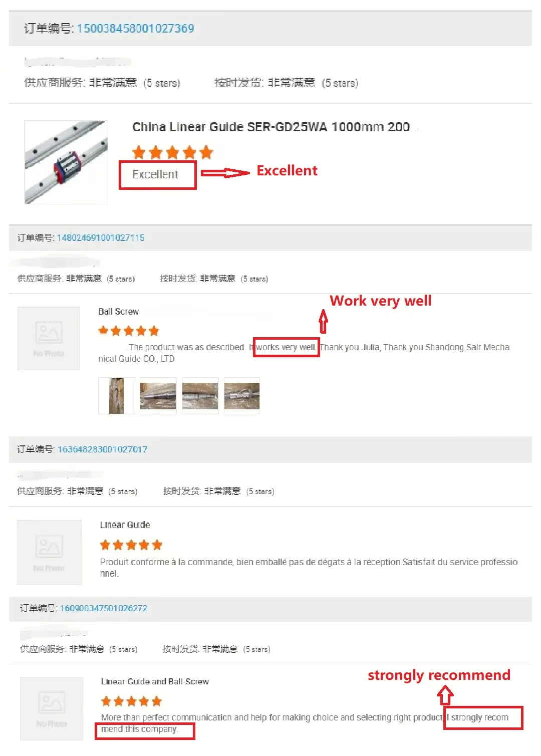Click No Photo placeholder beside last review
Image resolution: width=541 pixels, height=756 pixels.
[x=52, y=709]
